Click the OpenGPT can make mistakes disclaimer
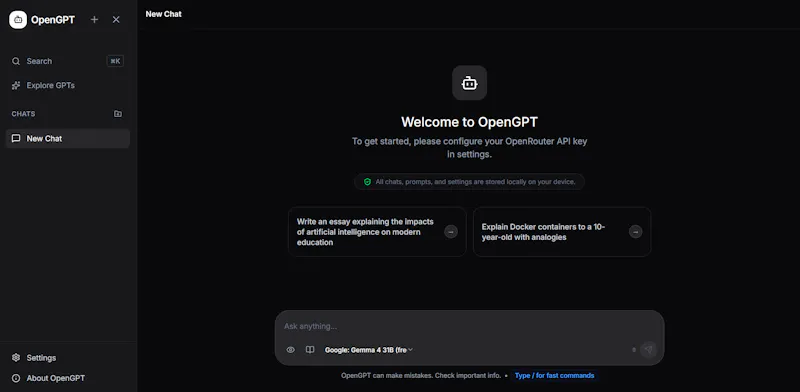 click(421, 376)
